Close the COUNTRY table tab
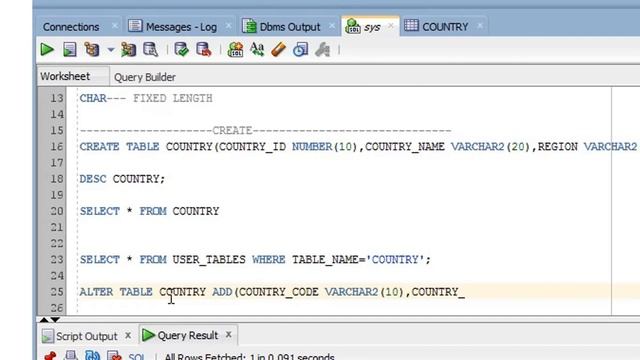 point(480,26)
